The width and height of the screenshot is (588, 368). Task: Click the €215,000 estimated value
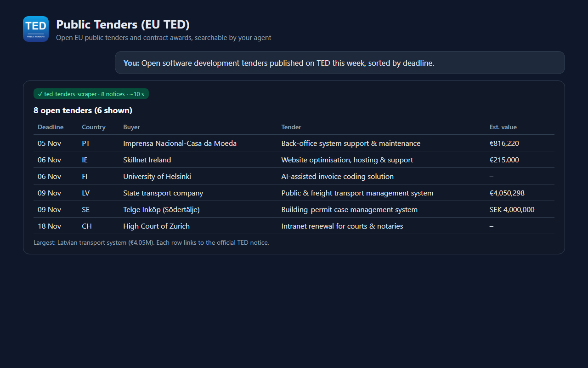pos(504,160)
